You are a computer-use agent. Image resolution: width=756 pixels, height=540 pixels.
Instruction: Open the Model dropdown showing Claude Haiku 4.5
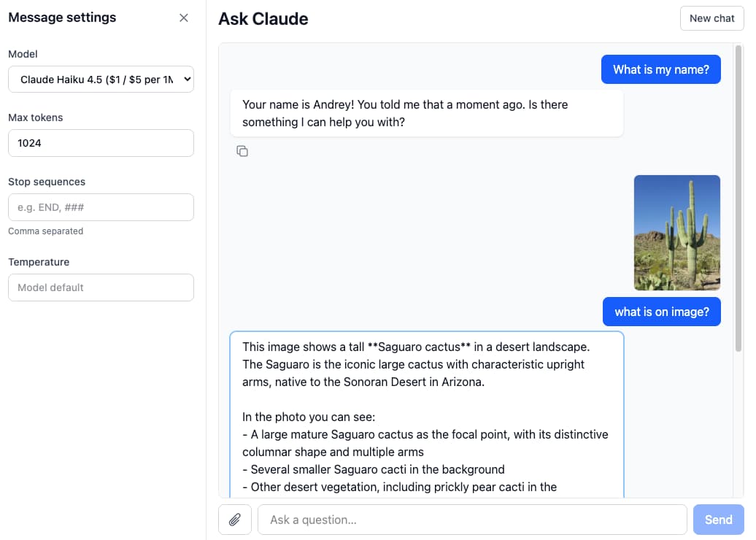[101, 80]
